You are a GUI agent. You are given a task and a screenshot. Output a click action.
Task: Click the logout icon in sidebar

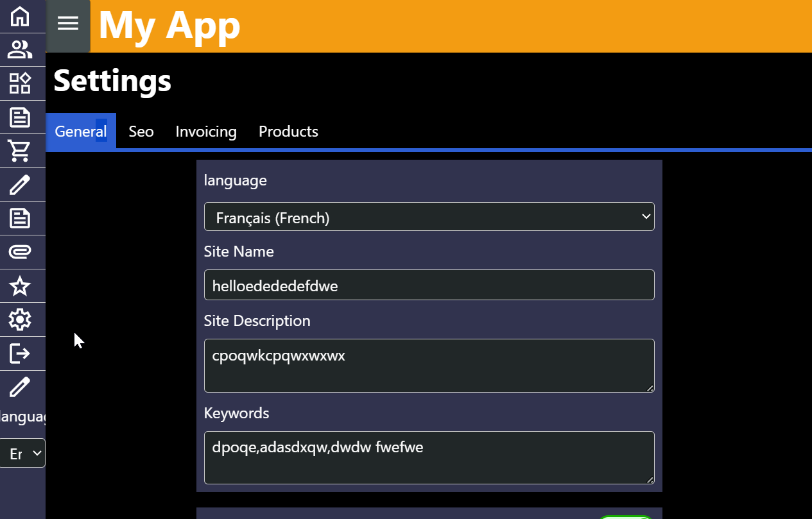[x=20, y=353]
